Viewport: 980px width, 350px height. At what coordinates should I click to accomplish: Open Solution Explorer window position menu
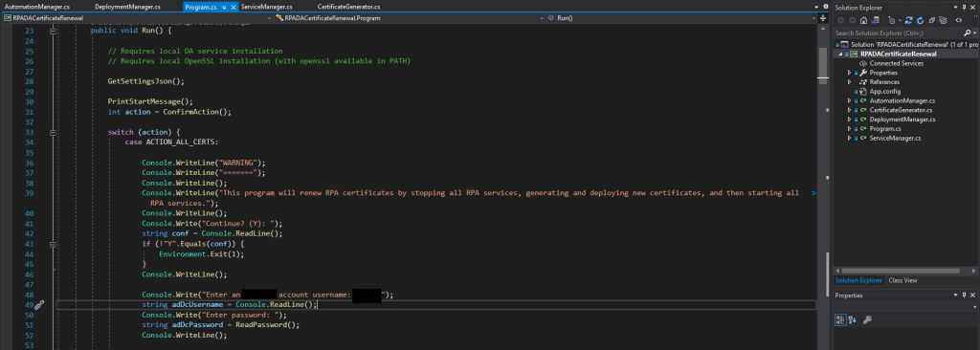click(x=956, y=7)
